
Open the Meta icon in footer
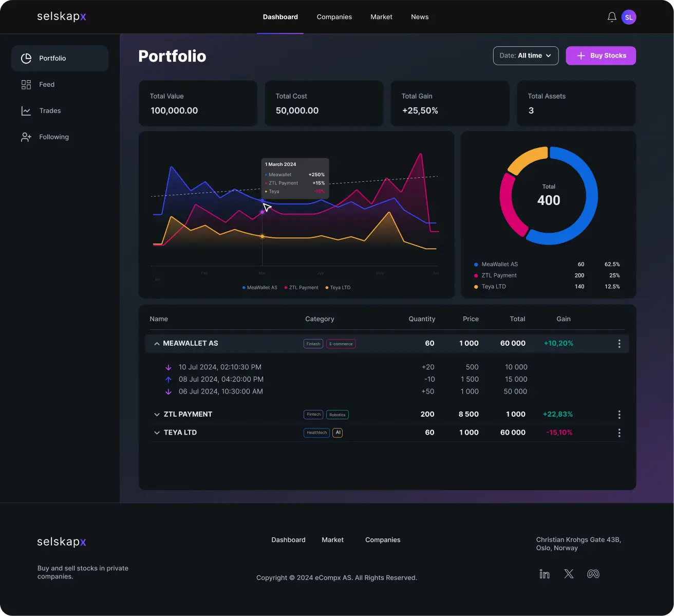click(x=593, y=574)
